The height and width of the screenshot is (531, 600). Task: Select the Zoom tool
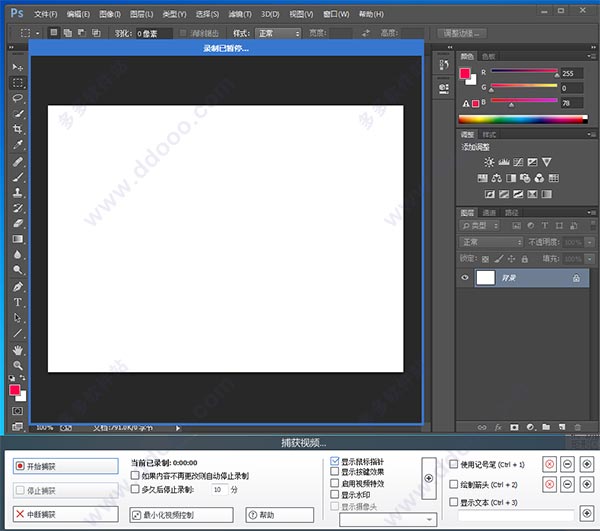17,365
